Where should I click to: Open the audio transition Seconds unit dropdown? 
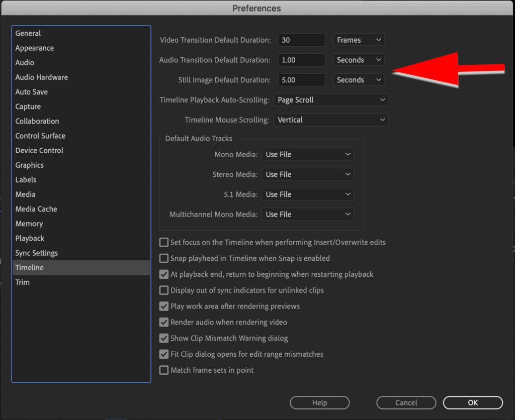[359, 60]
